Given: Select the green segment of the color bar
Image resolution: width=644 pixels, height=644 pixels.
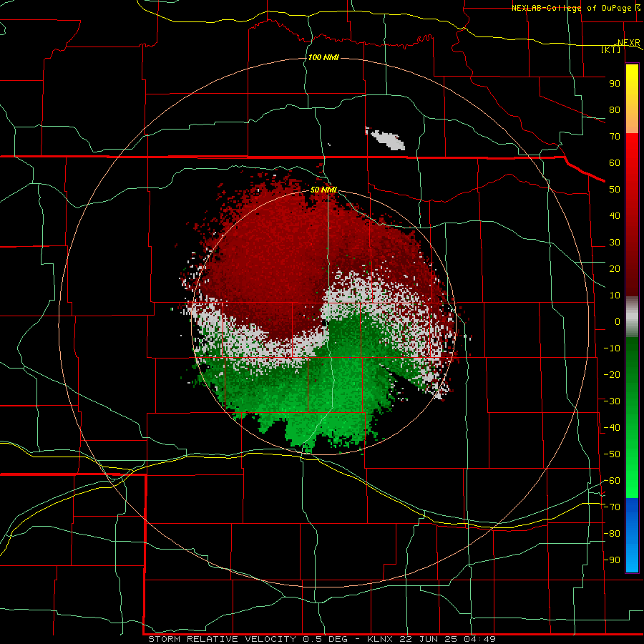Looking at the screenshot, I should (632, 417).
